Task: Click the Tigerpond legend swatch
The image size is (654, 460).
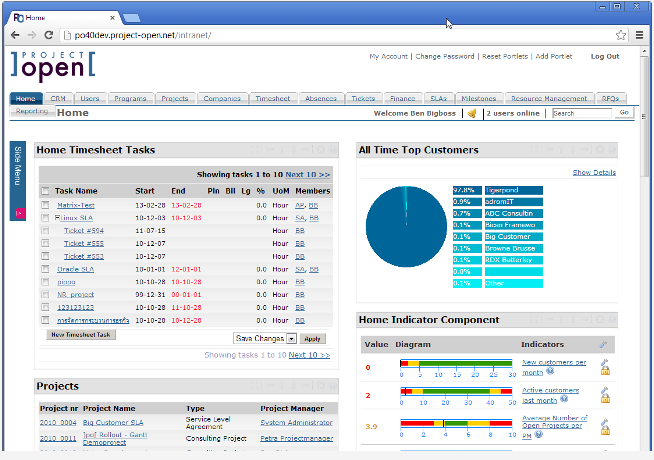Action: [513, 190]
